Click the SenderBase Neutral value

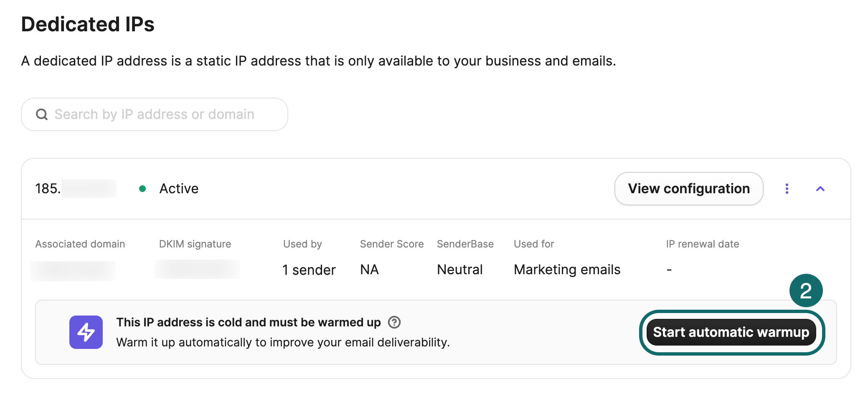click(x=459, y=270)
